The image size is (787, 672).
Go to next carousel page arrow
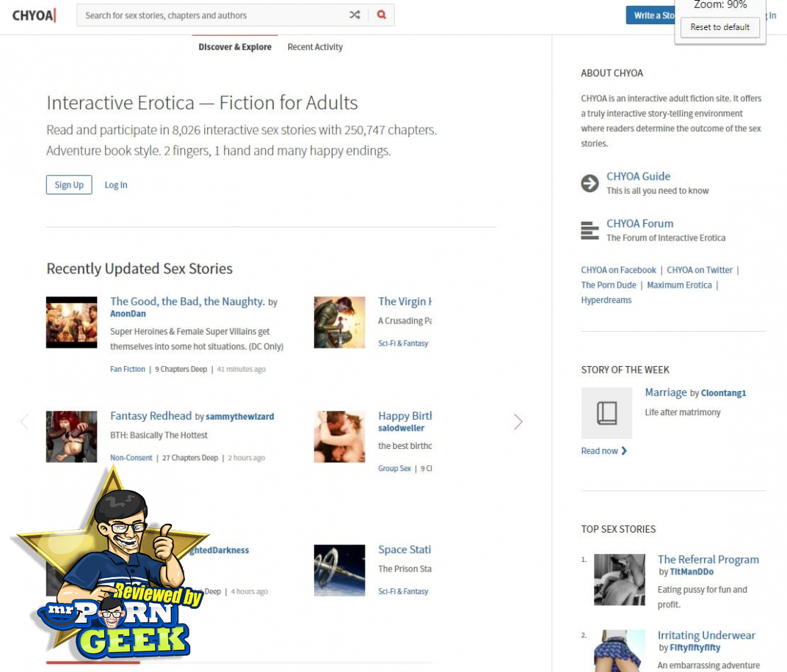[x=518, y=422]
